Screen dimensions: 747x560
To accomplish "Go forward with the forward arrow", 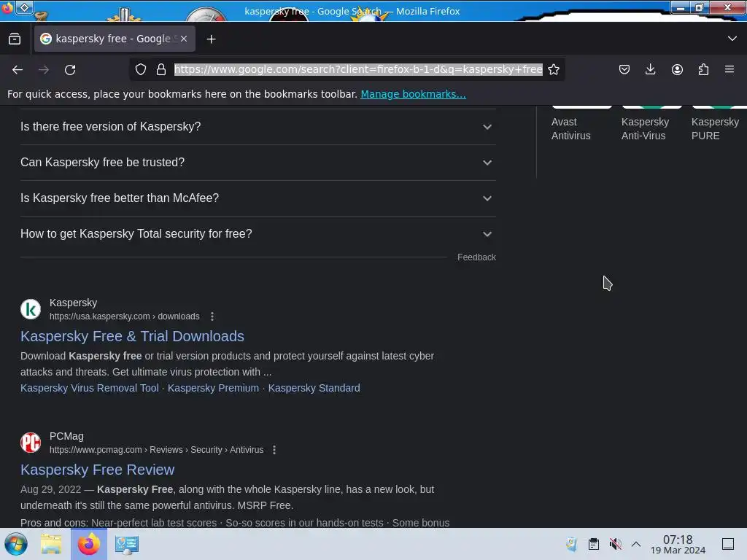I will [x=44, y=70].
